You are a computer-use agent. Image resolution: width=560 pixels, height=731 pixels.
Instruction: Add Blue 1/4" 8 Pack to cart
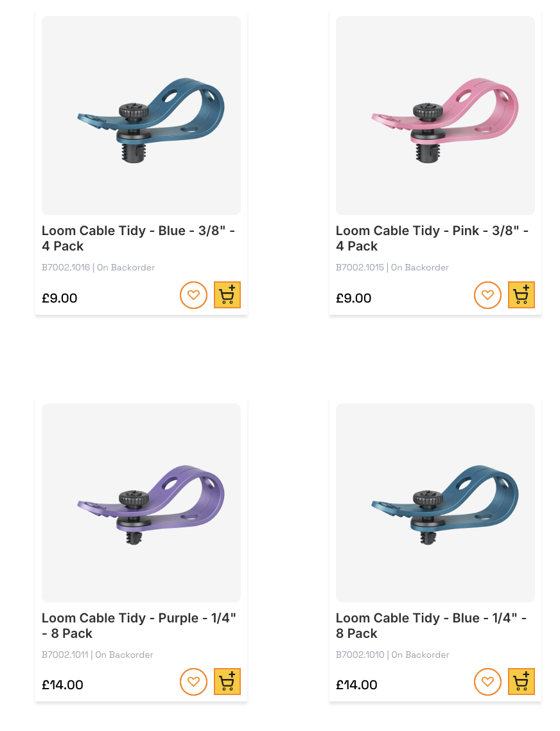(521, 682)
